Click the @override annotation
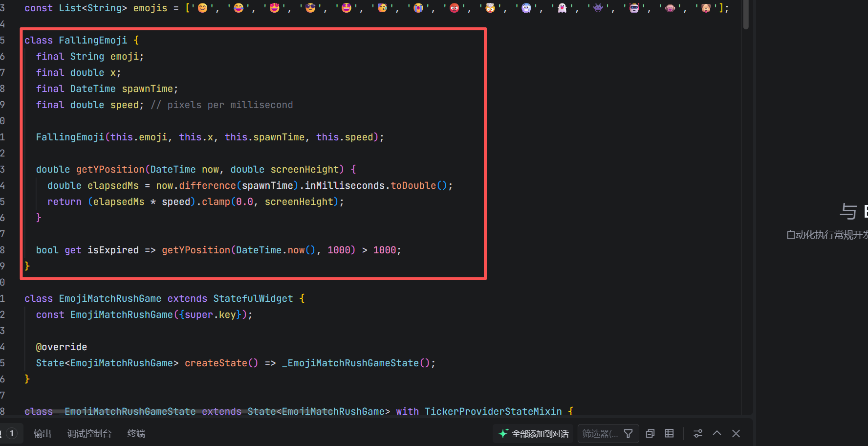 point(62,347)
